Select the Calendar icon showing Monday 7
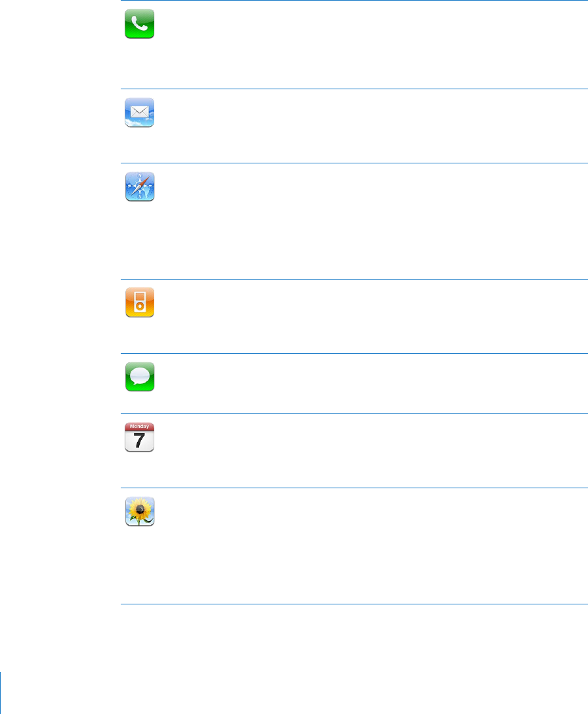 point(139,438)
